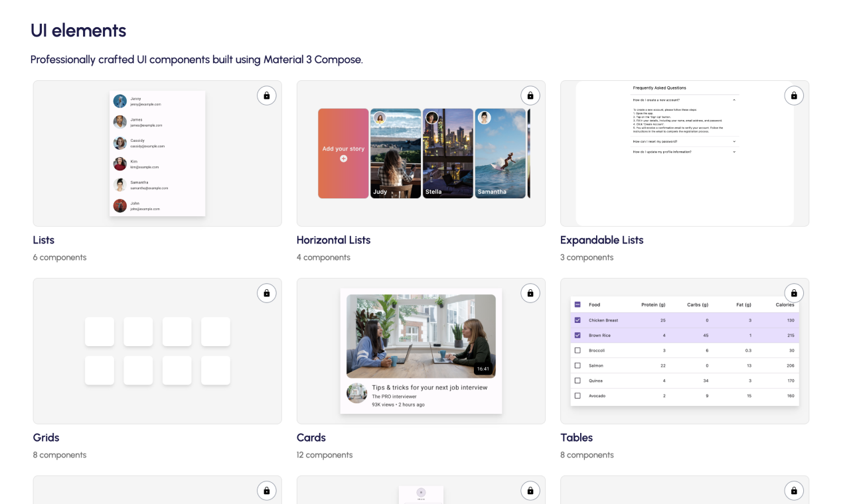The image size is (843, 504).
Task: Click the lock icon on Horizontal Lists card
Action: click(x=530, y=95)
